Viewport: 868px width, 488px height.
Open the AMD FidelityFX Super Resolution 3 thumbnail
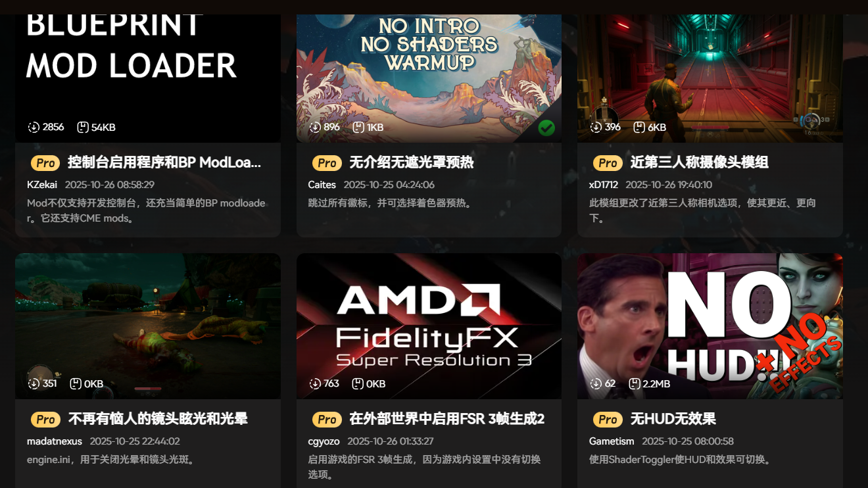(429, 326)
